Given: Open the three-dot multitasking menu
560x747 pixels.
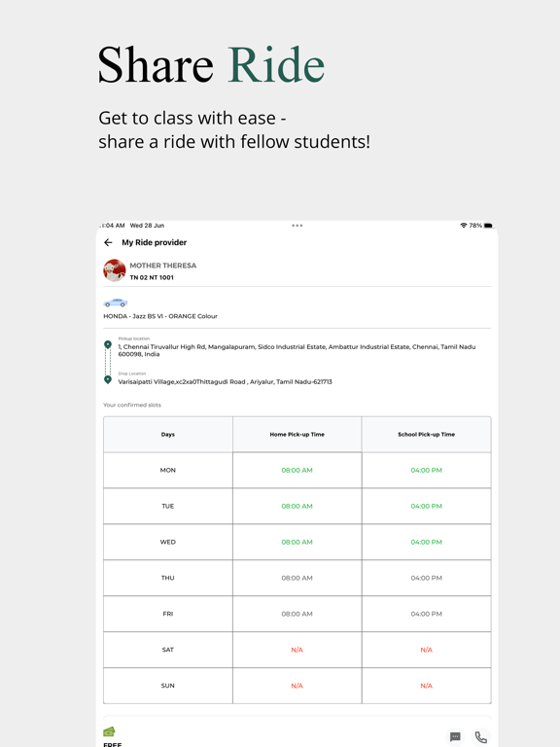Looking at the screenshot, I should (297, 226).
